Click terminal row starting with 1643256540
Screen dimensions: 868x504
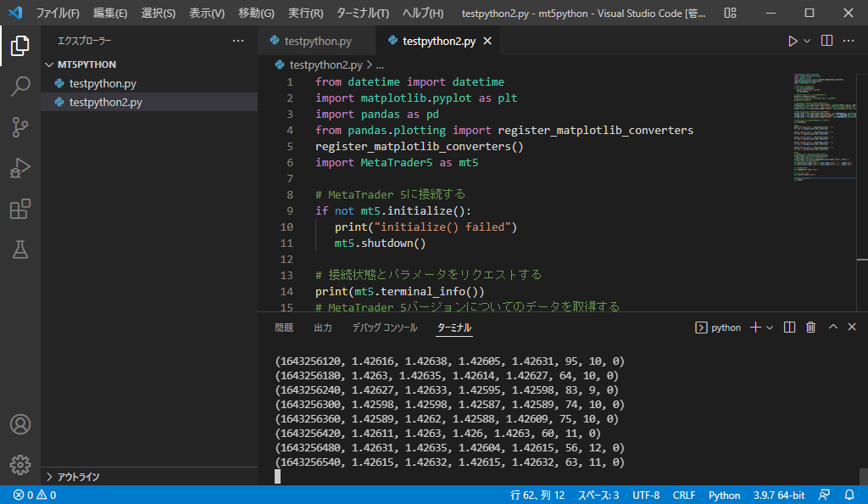[449, 462]
